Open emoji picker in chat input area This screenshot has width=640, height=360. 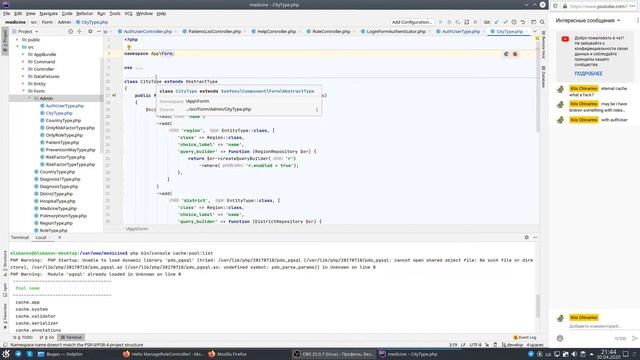(560, 338)
